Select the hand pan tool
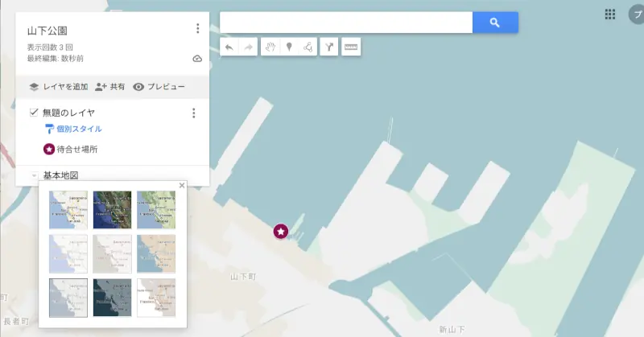This screenshot has width=644, height=337. (x=271, y=47)
